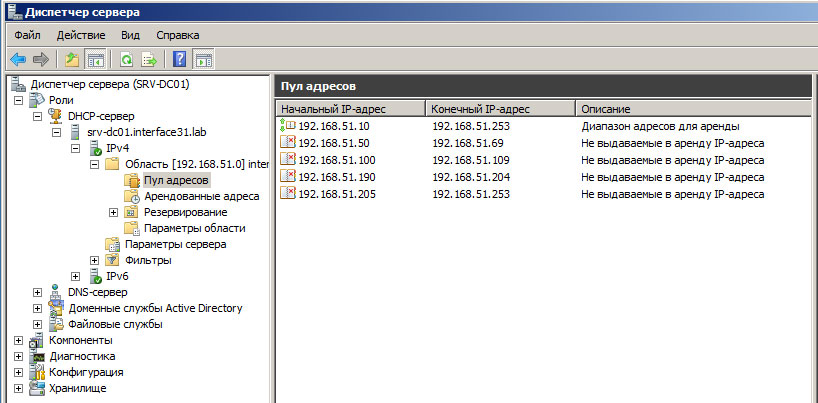Image resolution: width=818 pixels, height=403 pixels.
Task: Click the Export list toolbar icon
Action: point(150,60)
